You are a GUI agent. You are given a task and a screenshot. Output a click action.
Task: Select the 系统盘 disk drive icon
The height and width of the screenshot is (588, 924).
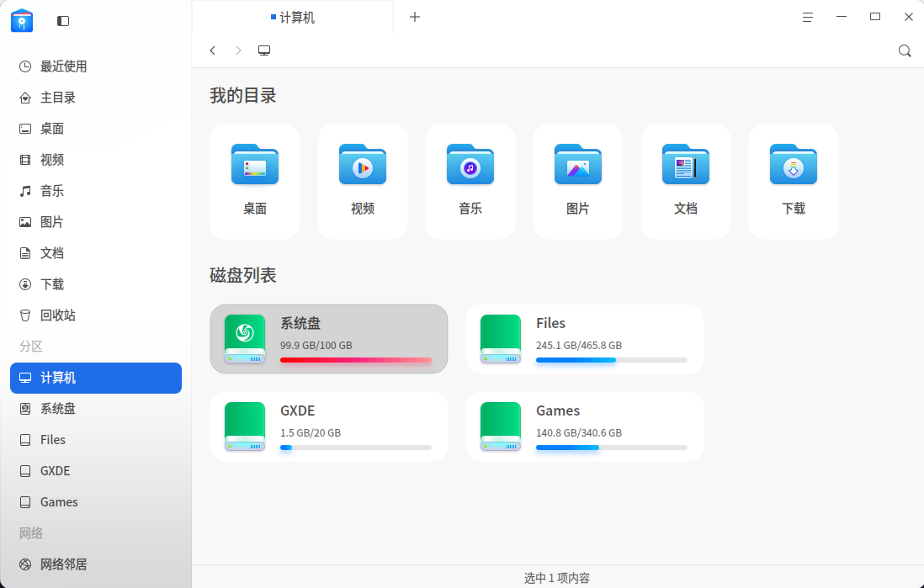click(245, 339)
